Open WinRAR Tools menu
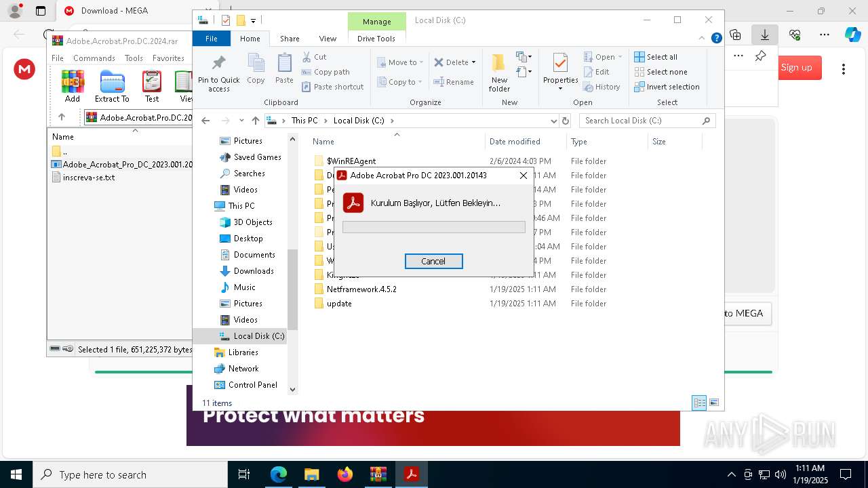The height and width of the screenshot is (488, 868). point(134,58)
